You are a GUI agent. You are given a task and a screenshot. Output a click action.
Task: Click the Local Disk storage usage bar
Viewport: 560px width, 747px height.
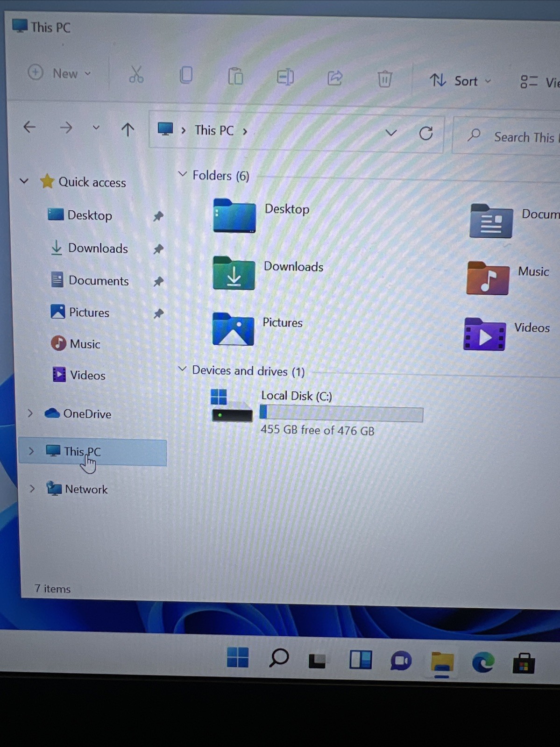coord(341,413)
